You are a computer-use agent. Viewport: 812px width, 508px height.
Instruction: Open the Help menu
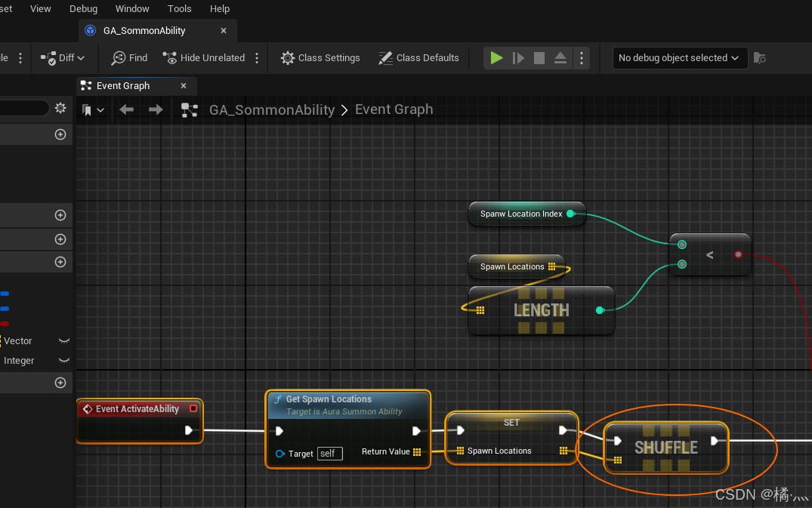(220, 9)
